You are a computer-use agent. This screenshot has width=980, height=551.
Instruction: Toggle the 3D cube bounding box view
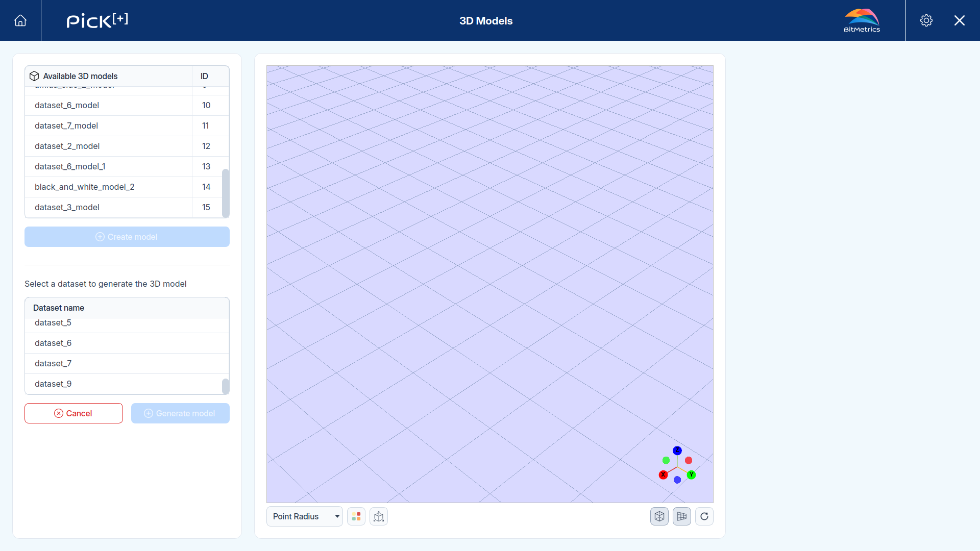pos(659,516)
